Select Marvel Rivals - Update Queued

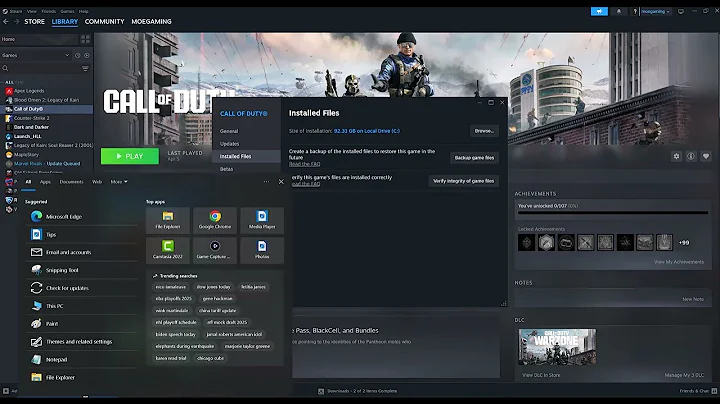pyautogui.click(x=47, y=163)
